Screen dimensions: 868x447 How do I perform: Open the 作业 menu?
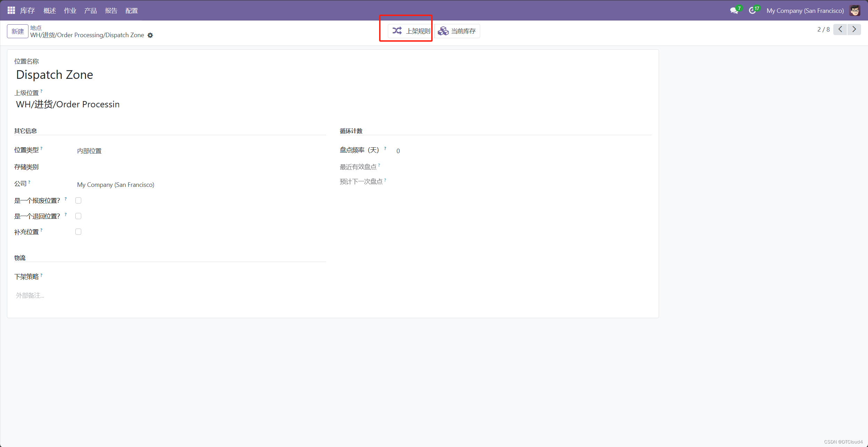coord(70,11)
